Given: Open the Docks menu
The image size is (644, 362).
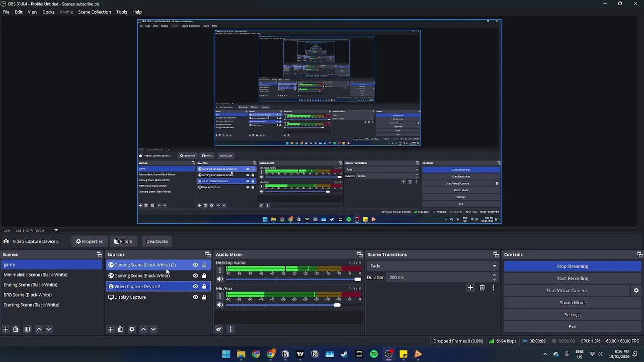Looking at the screenshot, I should coord(49,12).
